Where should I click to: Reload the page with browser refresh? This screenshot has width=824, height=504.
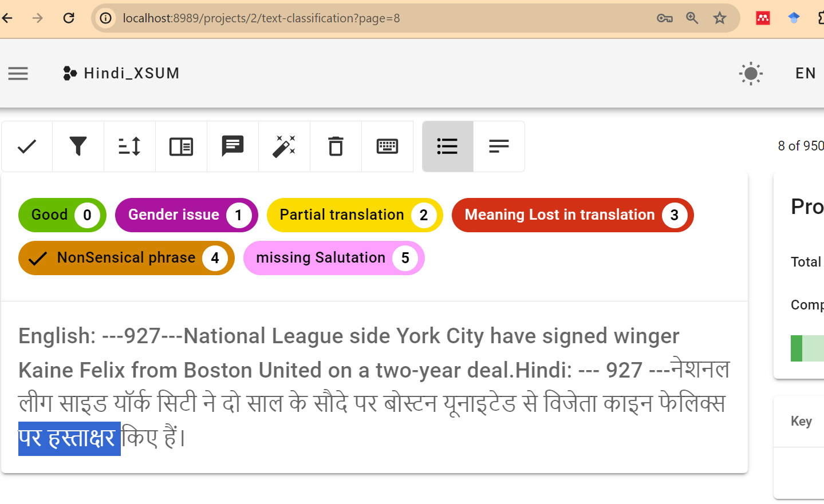[69, 18]
